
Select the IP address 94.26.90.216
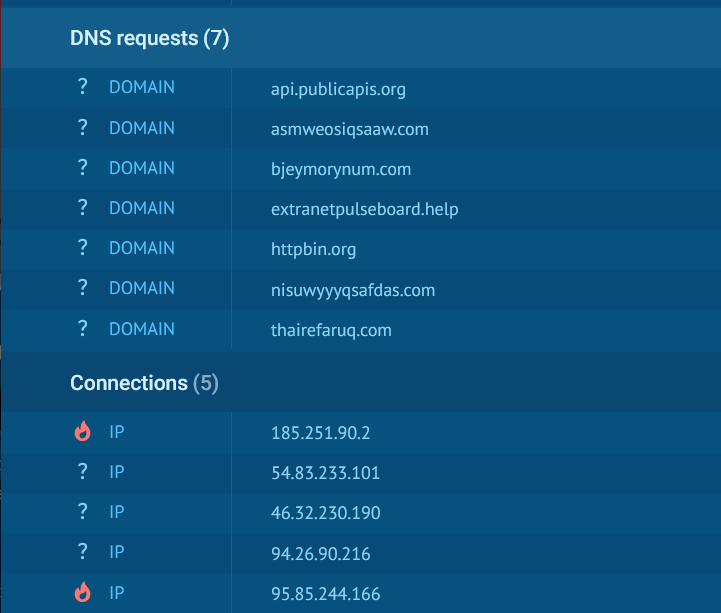(320, 554)
